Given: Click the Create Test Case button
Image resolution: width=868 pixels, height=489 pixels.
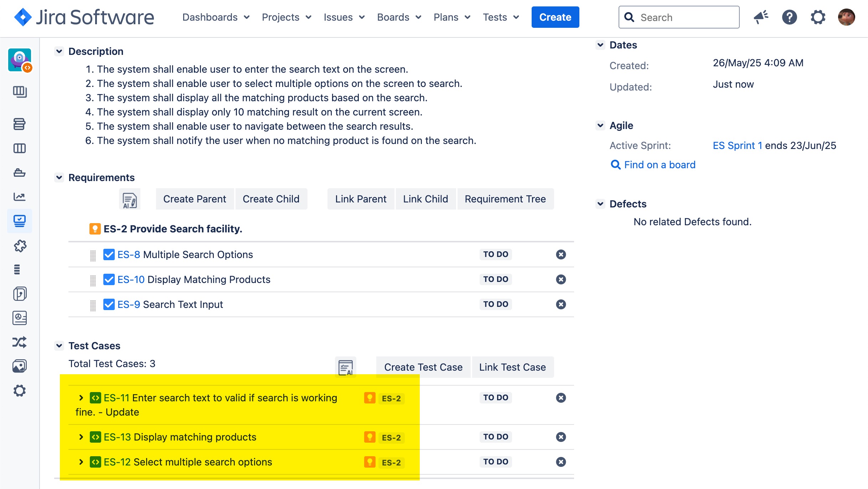Looking at the screenshot, I should click(x=423, y=367).
